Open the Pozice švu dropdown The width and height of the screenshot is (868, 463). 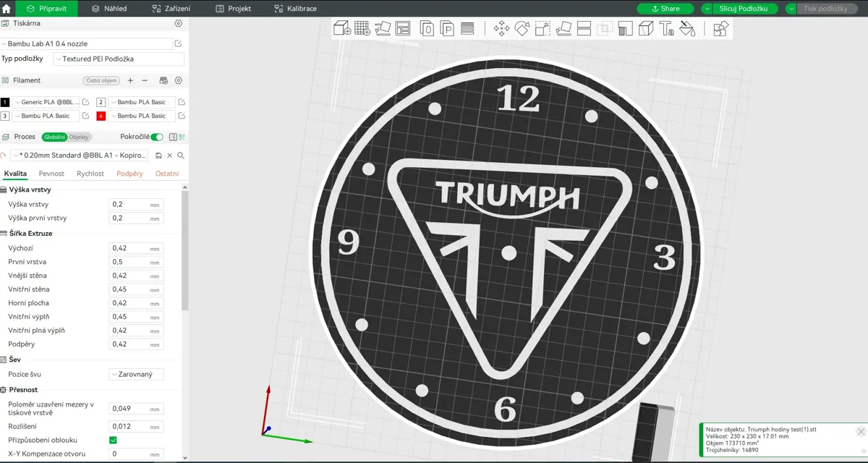pos(136,375)
